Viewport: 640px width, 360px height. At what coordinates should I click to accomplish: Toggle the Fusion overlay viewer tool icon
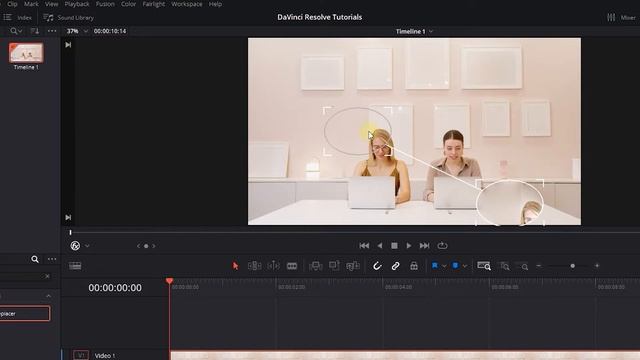(75, 246)
